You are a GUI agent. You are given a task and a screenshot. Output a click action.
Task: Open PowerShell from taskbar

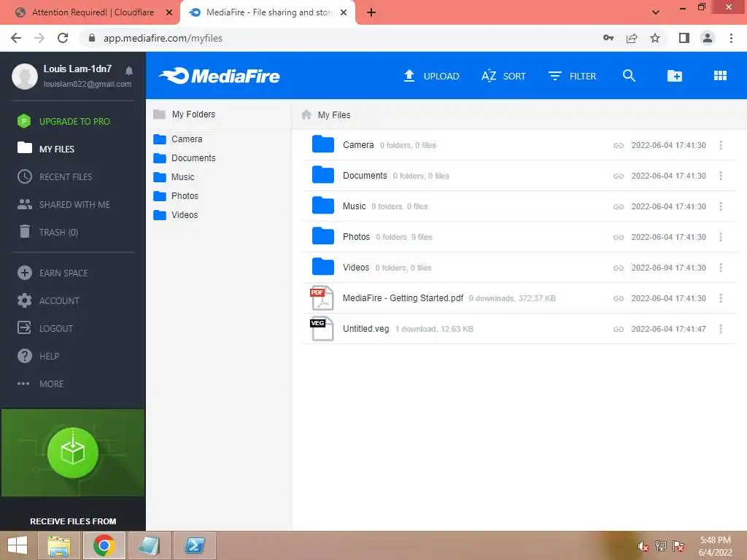coord(194,545)
